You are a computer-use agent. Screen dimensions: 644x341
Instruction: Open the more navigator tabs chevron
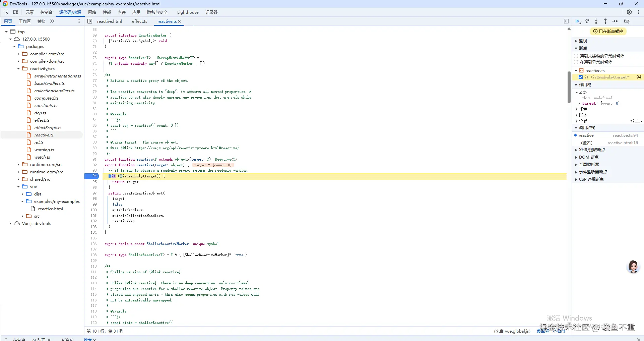point(52,21)
